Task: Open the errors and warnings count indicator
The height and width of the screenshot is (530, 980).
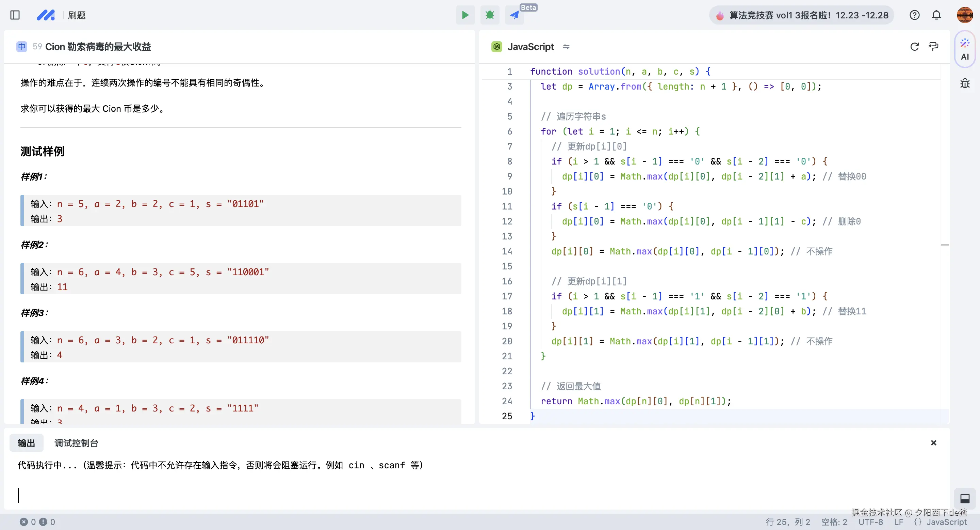Action: point(37,522)
